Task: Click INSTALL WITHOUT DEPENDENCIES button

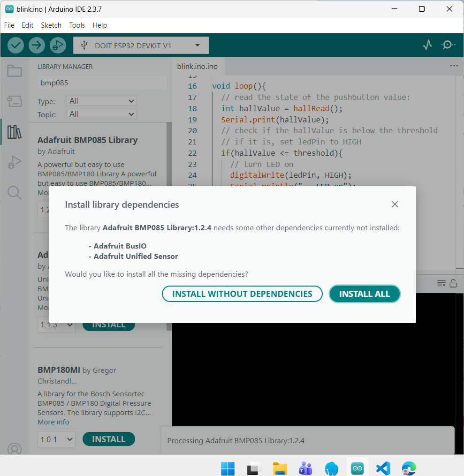Action: [242, 294]
